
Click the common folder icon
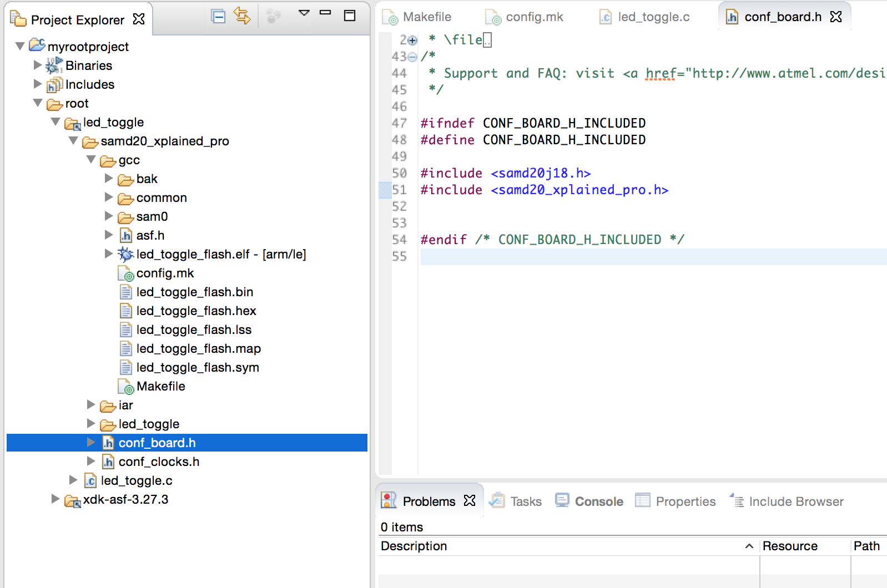[126, 198]
